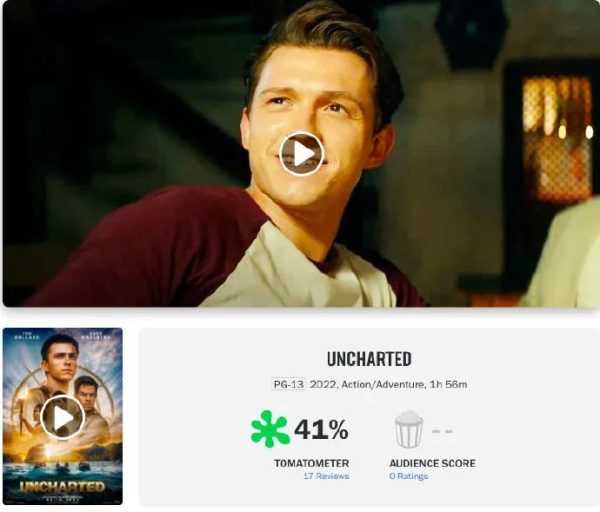The image size is (600, 512).
Task: Click the TOMATOMETER label
Action: click(311, 463)
